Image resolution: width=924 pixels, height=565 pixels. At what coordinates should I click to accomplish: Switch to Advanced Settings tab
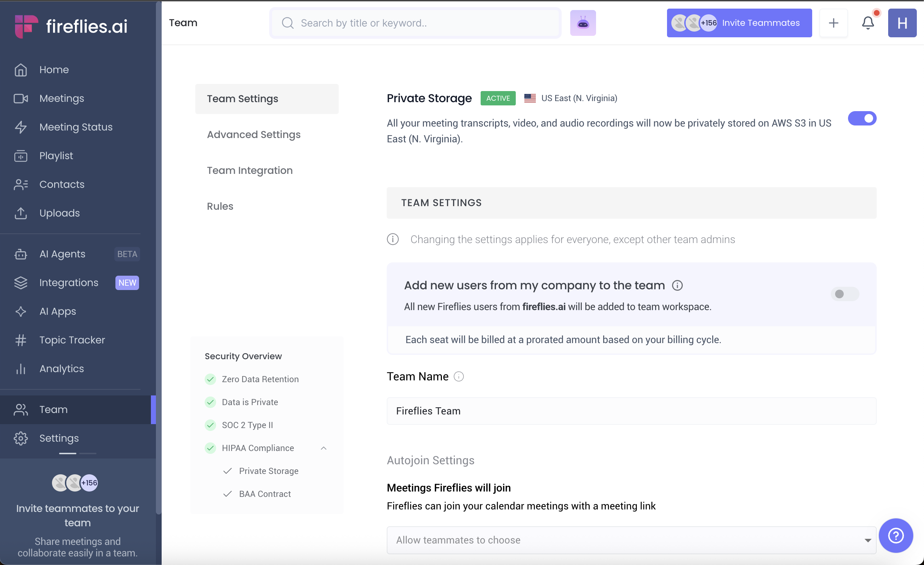(x=253, y=134)
